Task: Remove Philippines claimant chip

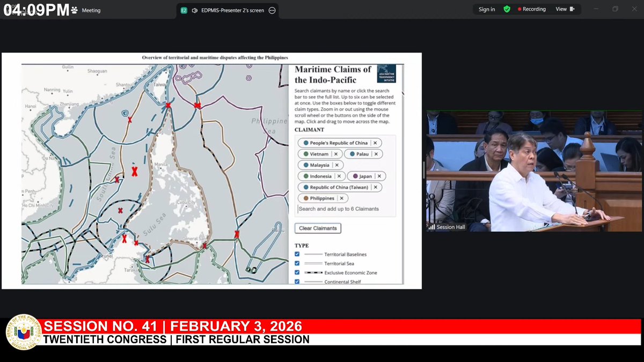Action: 341,198
